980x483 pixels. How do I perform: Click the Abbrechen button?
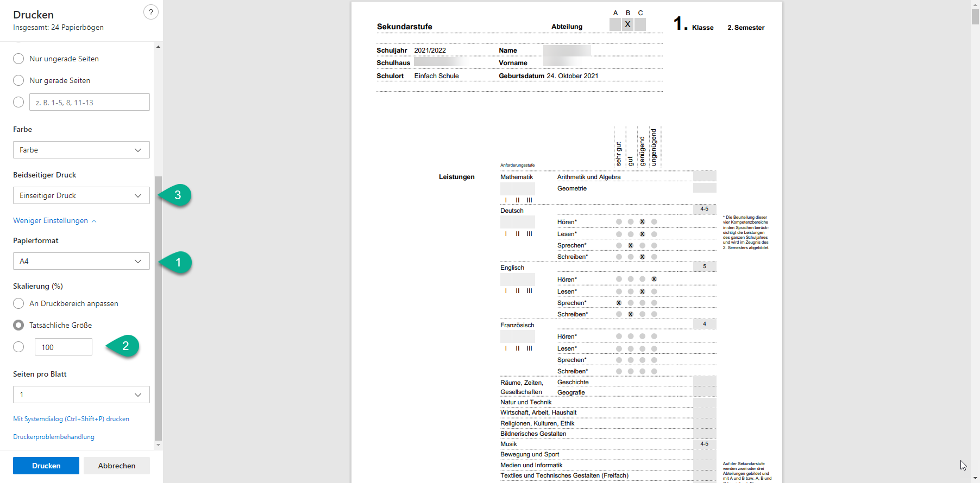click(117, 466)
